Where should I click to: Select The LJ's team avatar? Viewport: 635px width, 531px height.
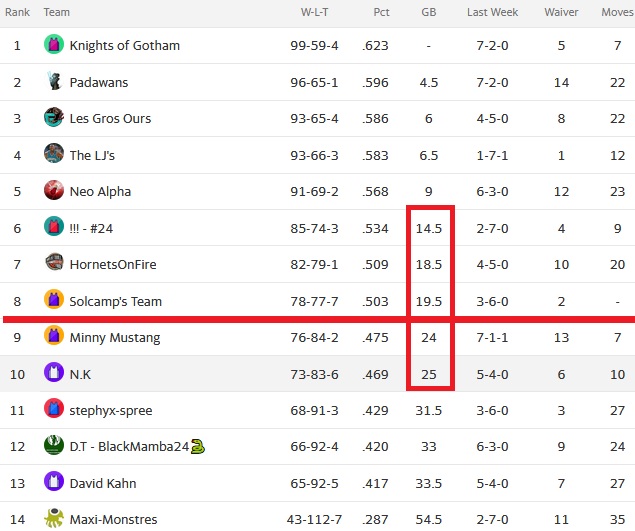54,154
